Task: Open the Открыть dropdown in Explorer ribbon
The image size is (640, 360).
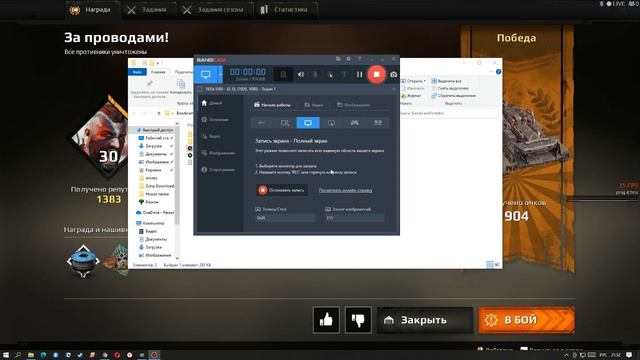Action: [413, 81]
